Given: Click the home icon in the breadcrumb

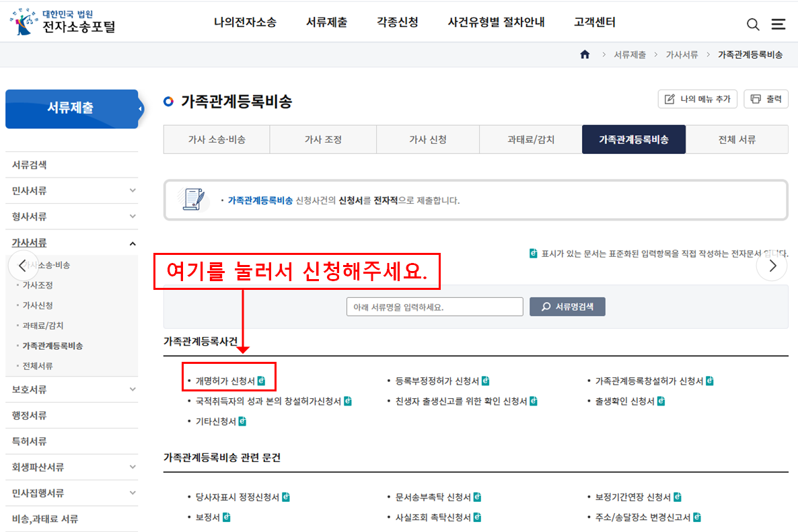Looking at the screenshot, I should [x=585, y=54].
